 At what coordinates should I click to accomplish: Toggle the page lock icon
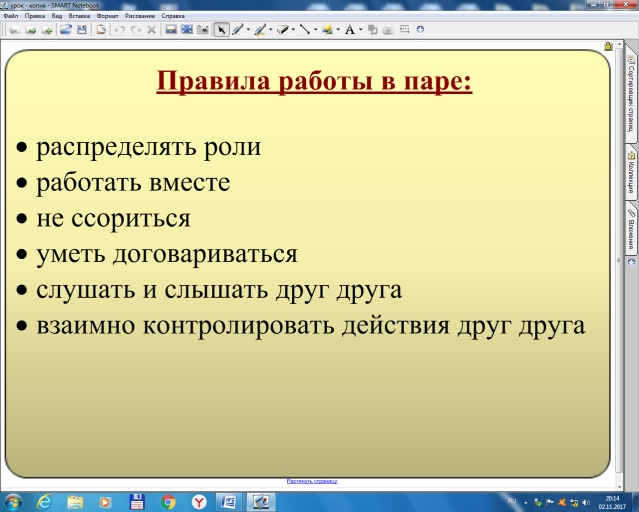(607, 46)
